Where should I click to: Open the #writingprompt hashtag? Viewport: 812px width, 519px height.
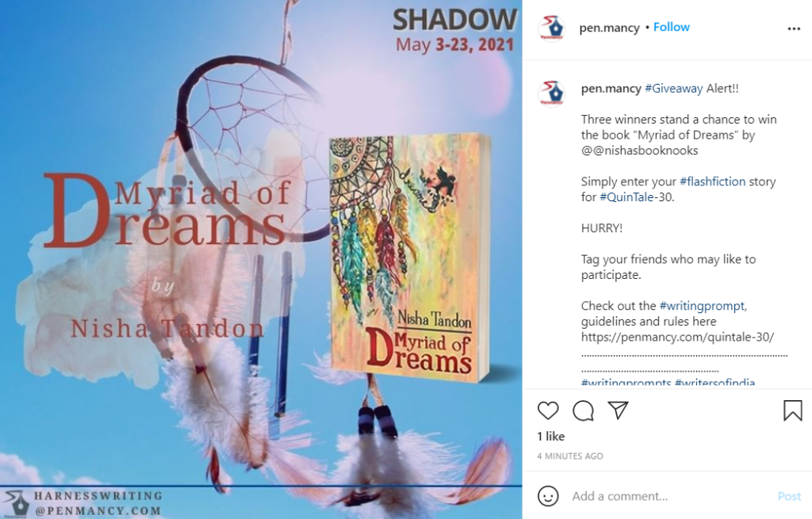(703, 306)
